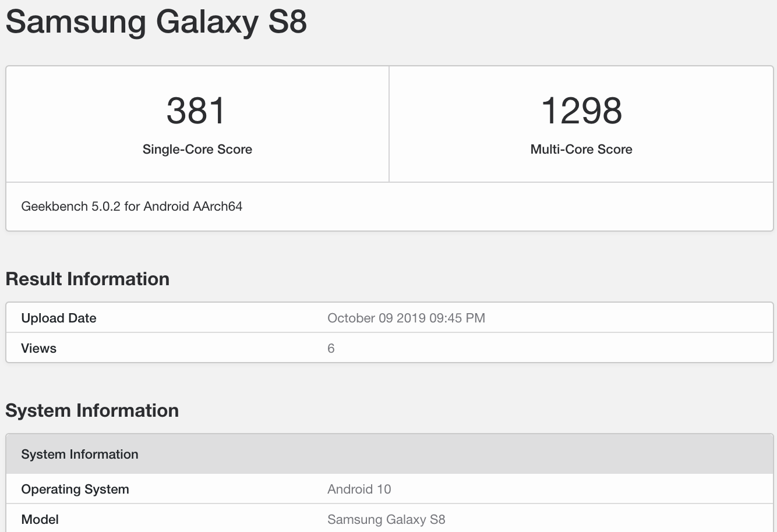Screen dimensions: 777x532
Task: Click the gray System Information table header
Action: 80,454
